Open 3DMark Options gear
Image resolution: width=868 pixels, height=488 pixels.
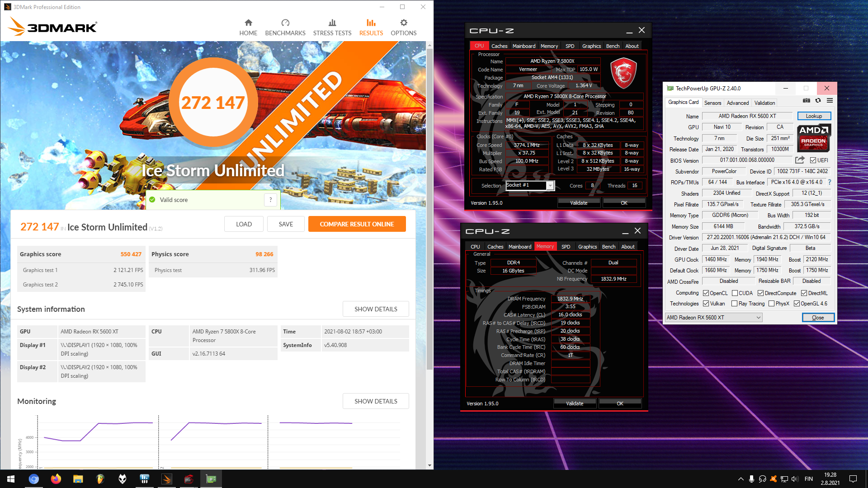(404, 28)
